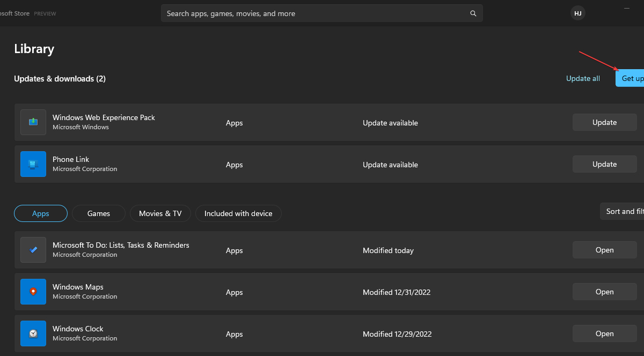644x356 pixels.
Task: Switch to the Games tab
Action: click(x=98, y=213)
